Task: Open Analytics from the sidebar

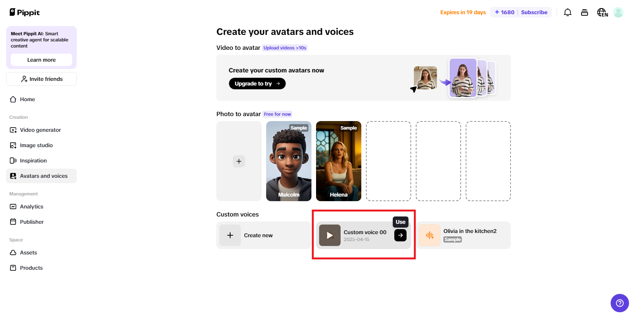Action: tap(41, 207)
